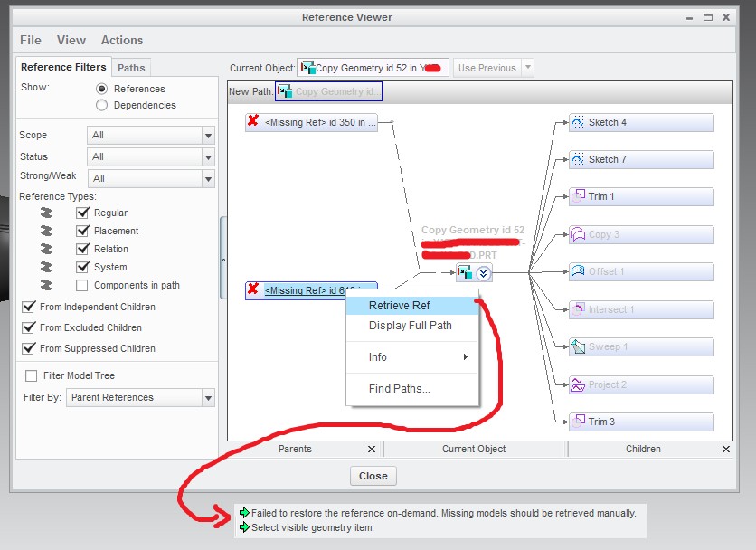Screen dimensions: 756x550
Task: Switch to the Paths tab
Action: click(x=131, y=68)
